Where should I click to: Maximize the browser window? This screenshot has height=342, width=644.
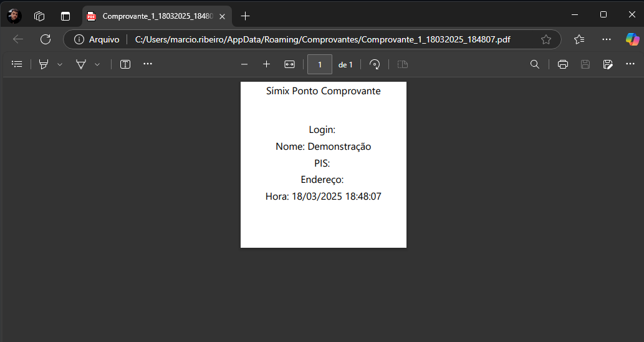603,14
